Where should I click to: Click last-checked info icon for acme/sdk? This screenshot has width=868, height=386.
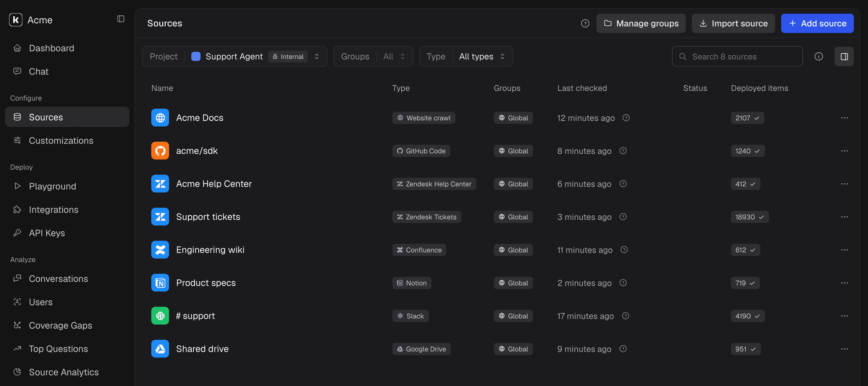(623, 151)
